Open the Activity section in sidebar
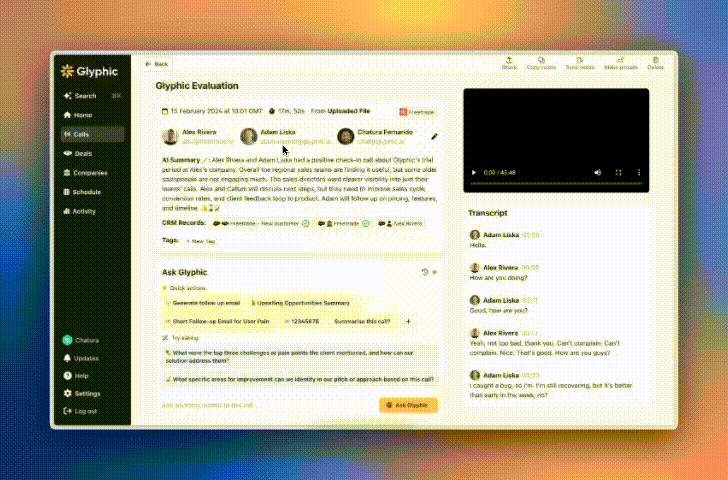This screenshot has height=480, width=728. pyautogui.click(x=79, y=211)
